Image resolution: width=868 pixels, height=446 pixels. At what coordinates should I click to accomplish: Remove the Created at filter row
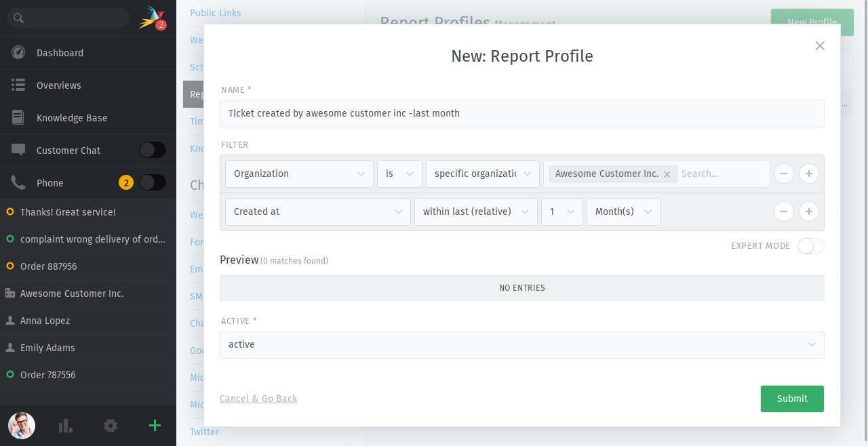tap(783, 211)
